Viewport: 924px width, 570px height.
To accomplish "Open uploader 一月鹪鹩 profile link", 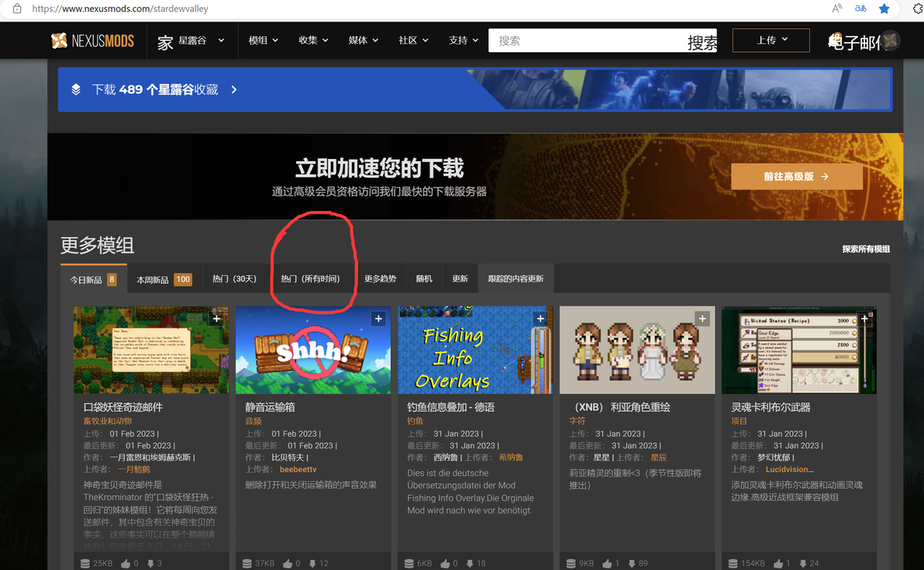I will click(x=134, y=470).
